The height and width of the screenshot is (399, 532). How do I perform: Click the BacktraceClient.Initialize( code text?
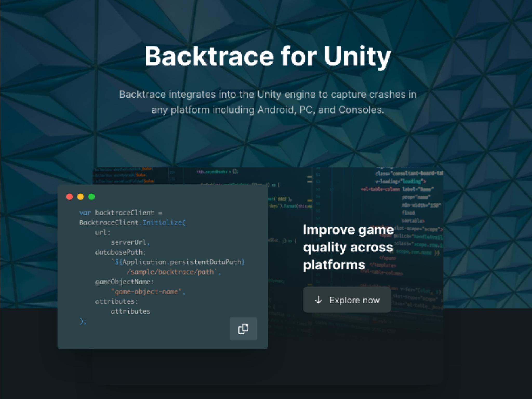click(132, 223)
